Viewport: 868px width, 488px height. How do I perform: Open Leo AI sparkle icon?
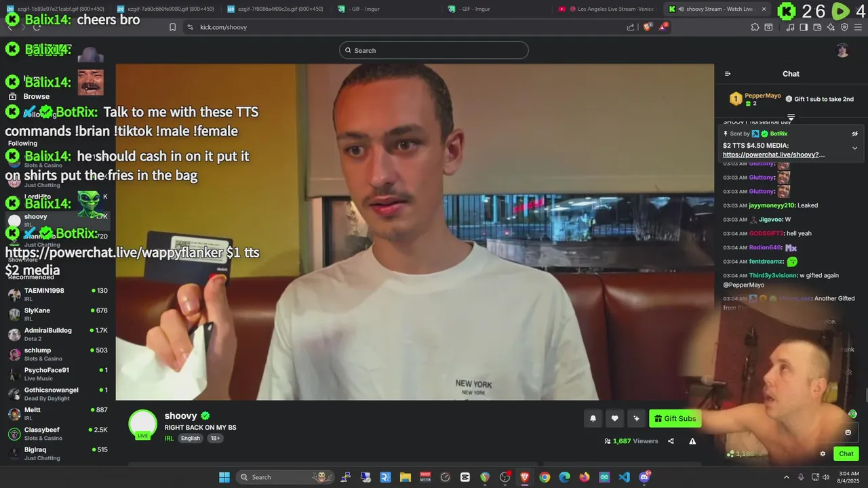pos(831,27)
